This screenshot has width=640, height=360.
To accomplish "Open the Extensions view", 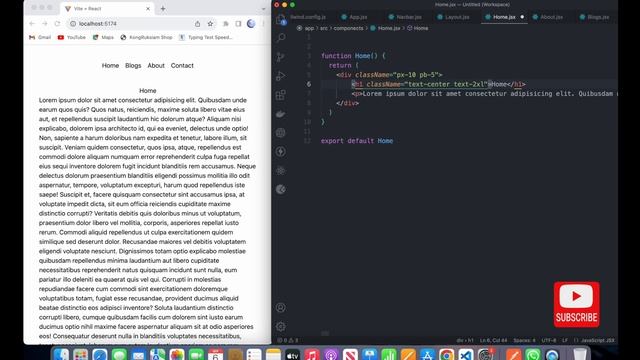I will [281, 95].
